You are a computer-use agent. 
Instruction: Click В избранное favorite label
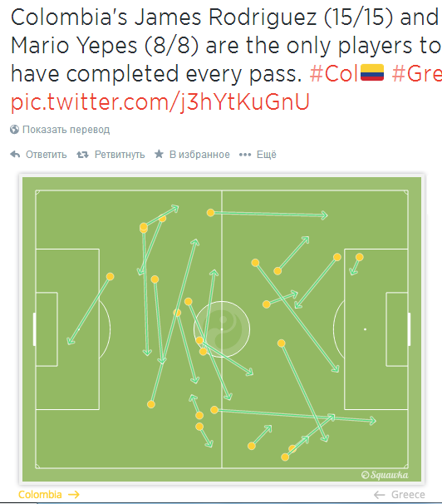tap(199, 155)
